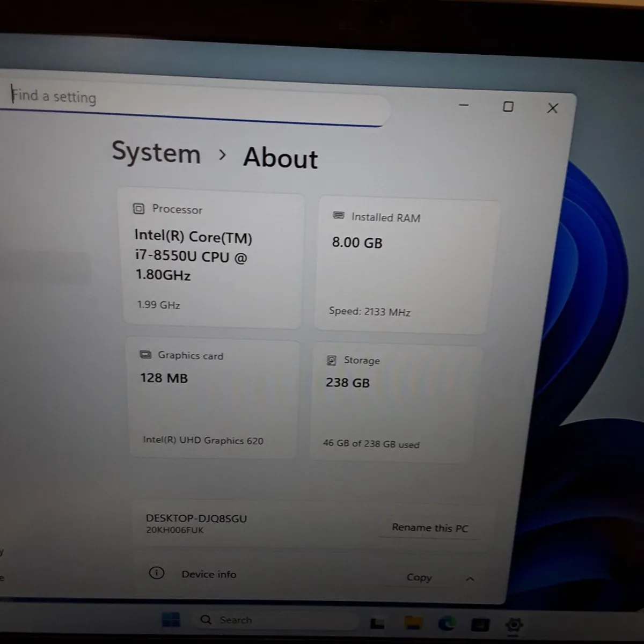Select the '46 GB of 238 GB used' text

371,443
